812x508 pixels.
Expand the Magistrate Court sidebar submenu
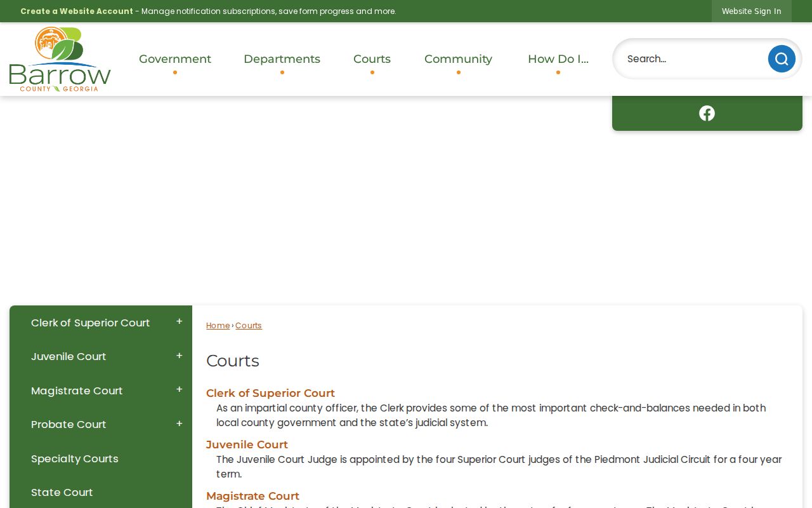pos(180,390)
